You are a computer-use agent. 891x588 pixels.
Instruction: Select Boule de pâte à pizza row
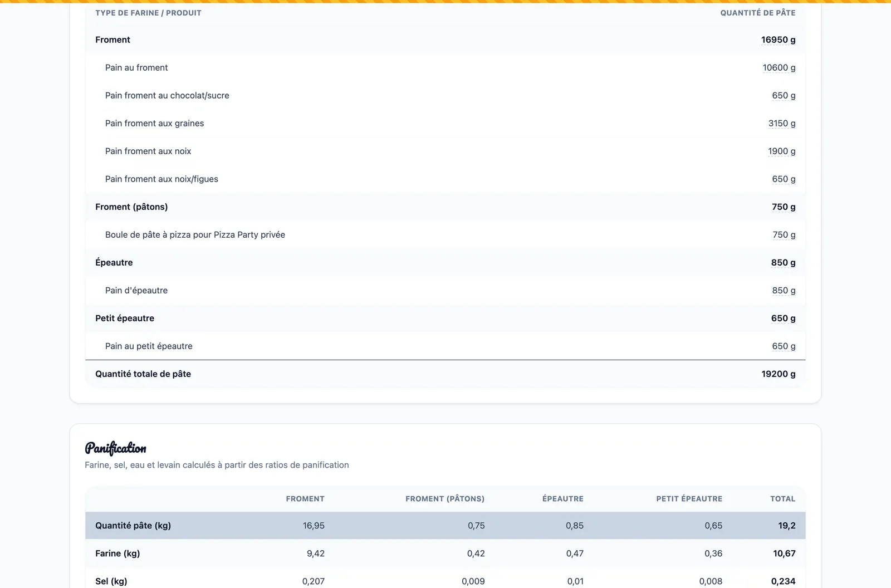445,234
